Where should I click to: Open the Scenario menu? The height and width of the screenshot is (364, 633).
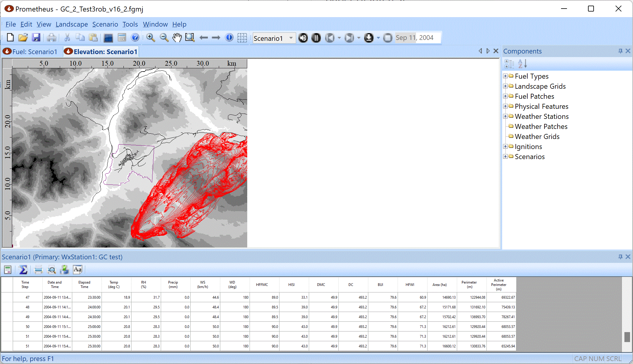[x=105, y=24]
